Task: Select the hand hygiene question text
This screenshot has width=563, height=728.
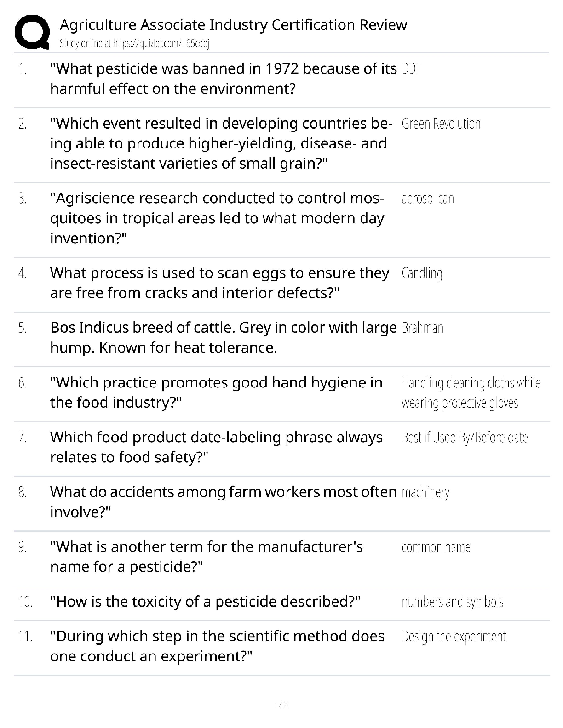Action: (216, 392)
